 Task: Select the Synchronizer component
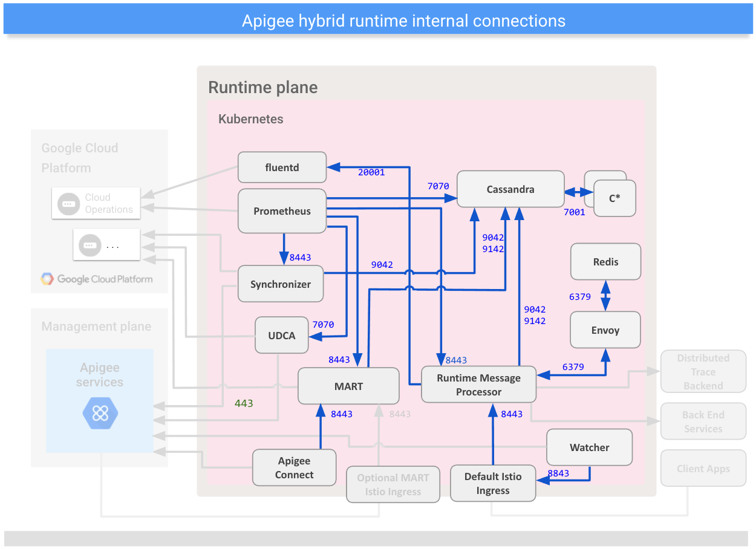click(280, 284)
